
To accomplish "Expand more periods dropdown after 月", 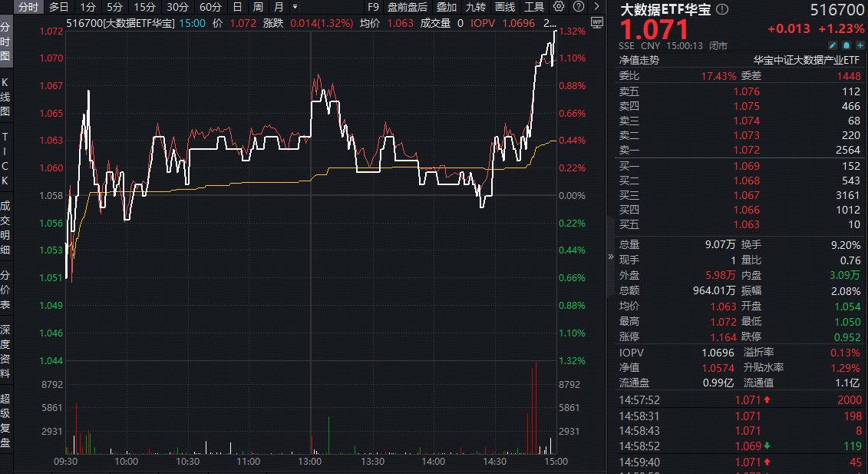I will point(295,7).
